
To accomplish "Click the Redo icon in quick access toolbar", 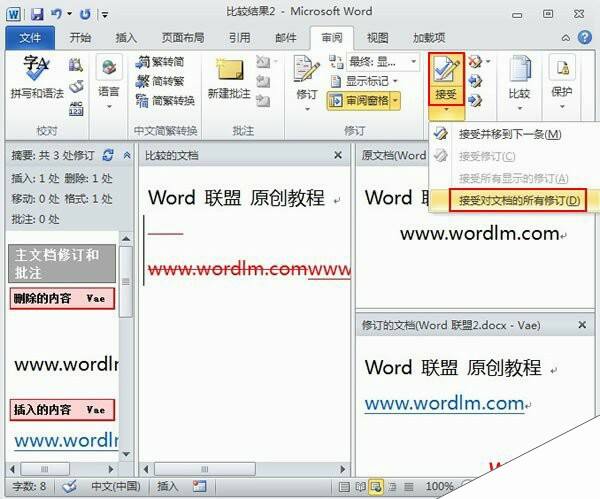I will click(x=85, y=15).
